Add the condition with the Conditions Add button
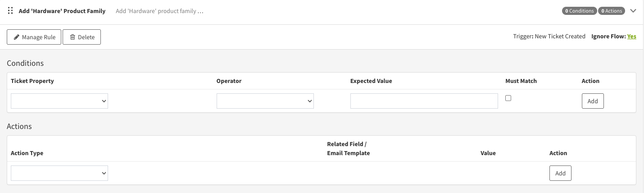644x193 pixels. coord(593,101)
